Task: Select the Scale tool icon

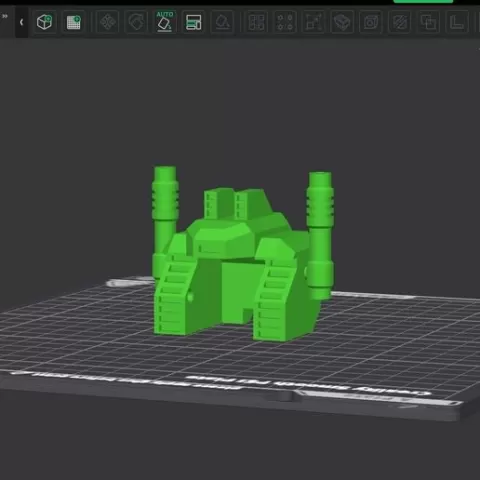Action: 313,22
